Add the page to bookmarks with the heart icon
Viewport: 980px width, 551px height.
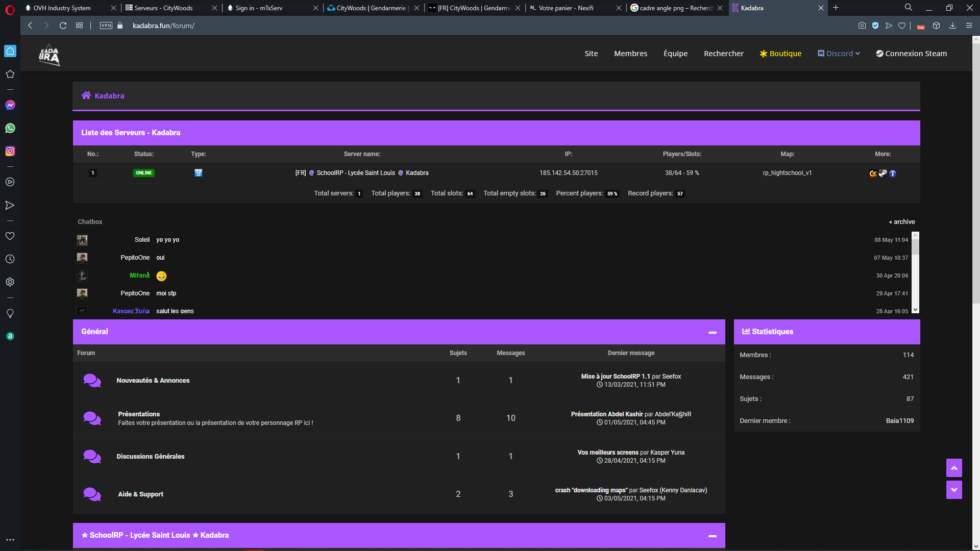(x=902, y=26)
